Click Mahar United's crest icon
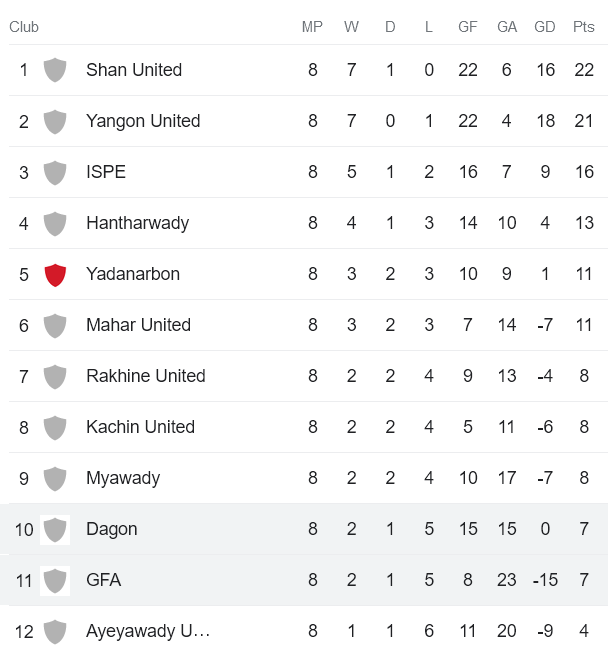608x662 pixels. coord(55,325)
